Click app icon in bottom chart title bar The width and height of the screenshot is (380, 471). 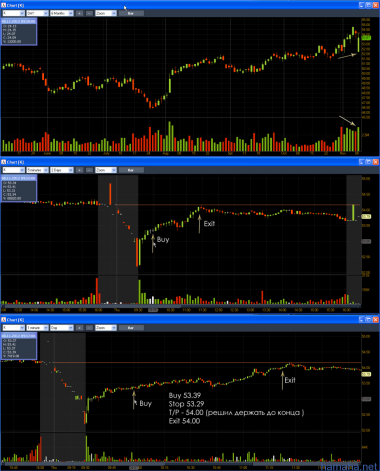[x=4, y=320]
